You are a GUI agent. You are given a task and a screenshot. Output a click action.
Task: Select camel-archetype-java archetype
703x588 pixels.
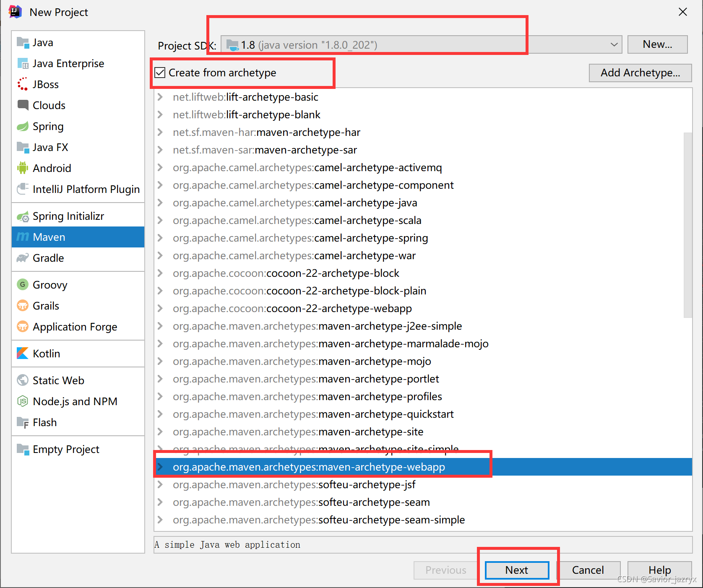tap(423, 203)
